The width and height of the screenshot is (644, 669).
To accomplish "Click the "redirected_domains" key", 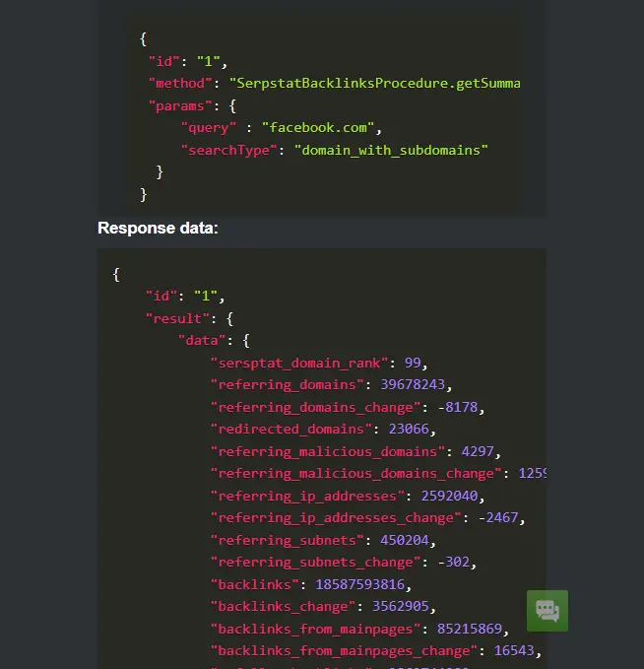I will (x=291, y=429).
